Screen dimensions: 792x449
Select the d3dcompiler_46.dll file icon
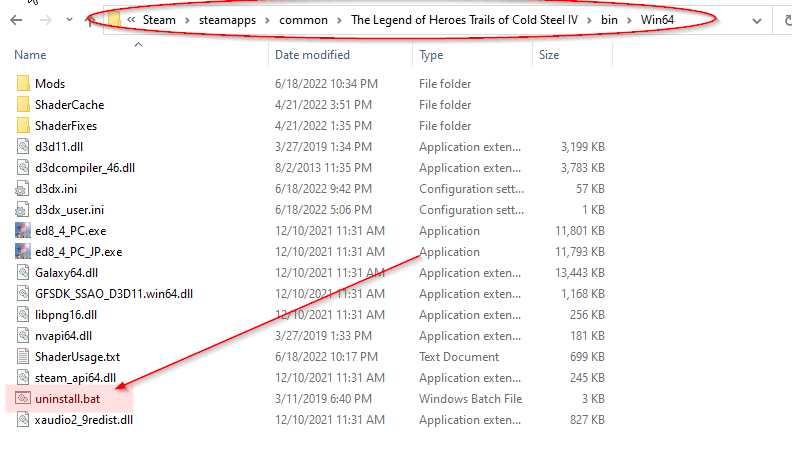[x=23, y=168]
